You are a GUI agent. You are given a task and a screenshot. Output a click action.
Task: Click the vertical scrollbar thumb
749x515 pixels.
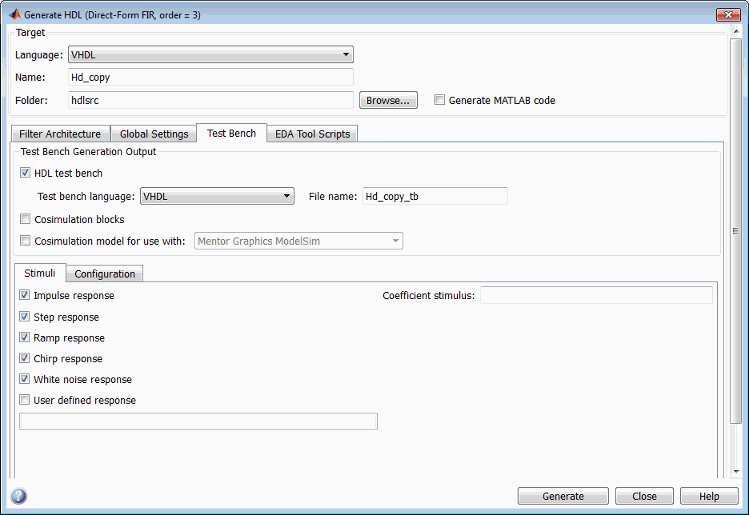(736, 231)
